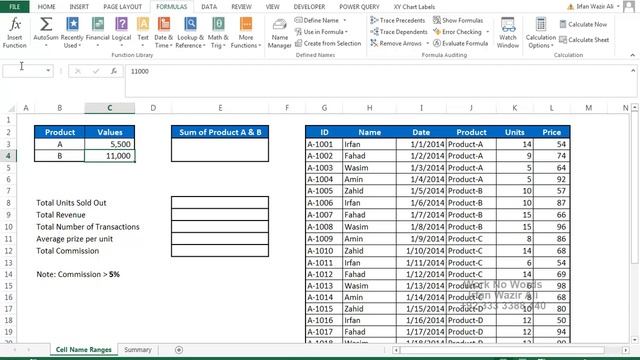The width and height of the screenshot is (640, 360).
Task: Click Define Name button
Action: pyautogui.click(x=317, y=20)
